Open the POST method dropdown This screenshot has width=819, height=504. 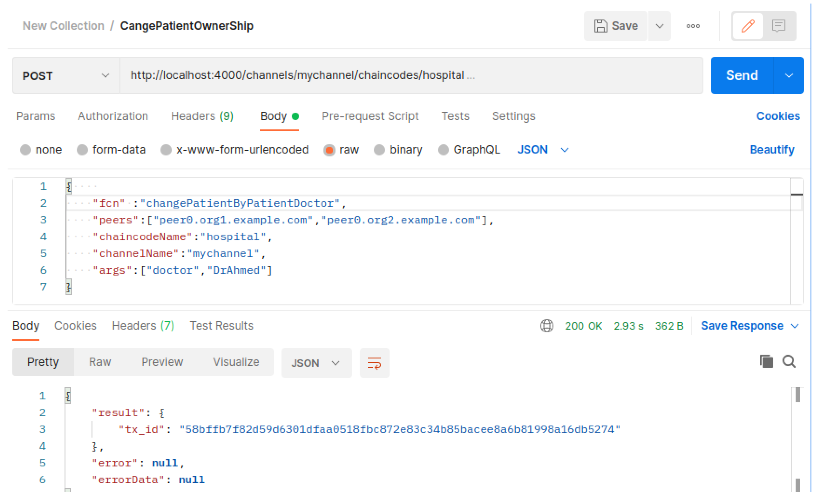(x=66, y=76)
